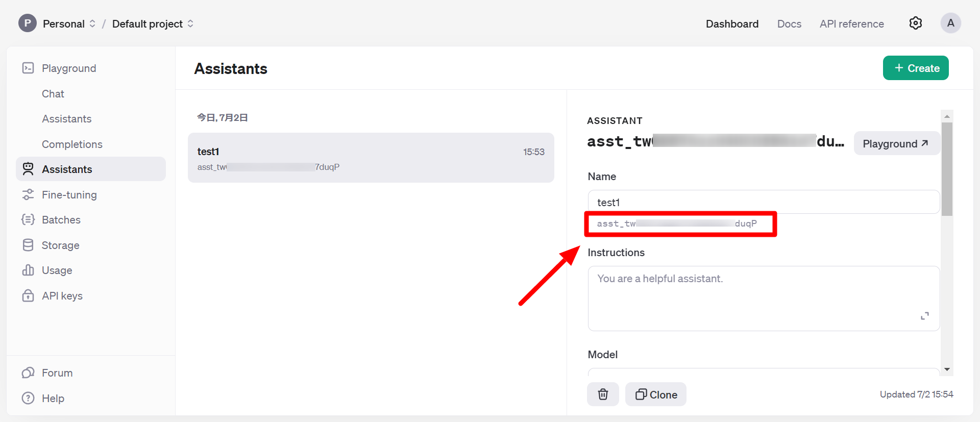The height and width of the screenshot is (422, 980).
Task: Click the Personal organization P avatar
Action: [x=28, y=23]
